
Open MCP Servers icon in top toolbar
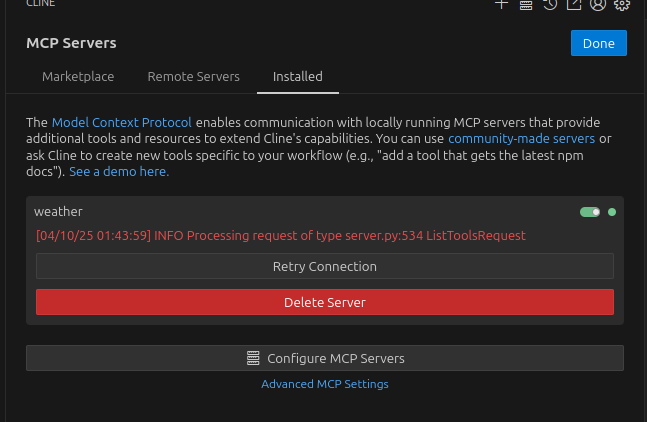pos(526,4)
